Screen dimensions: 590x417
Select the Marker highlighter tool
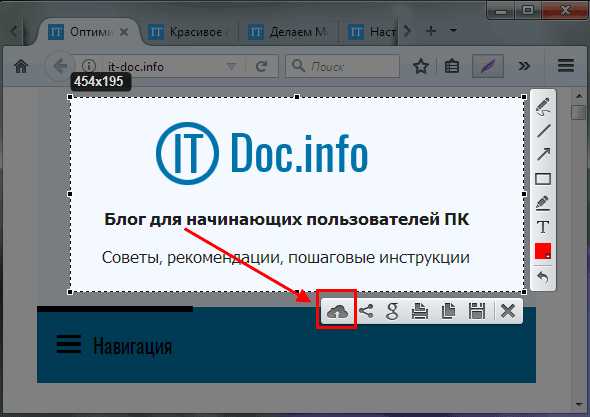pyautogui.click(x=543, y=203)
